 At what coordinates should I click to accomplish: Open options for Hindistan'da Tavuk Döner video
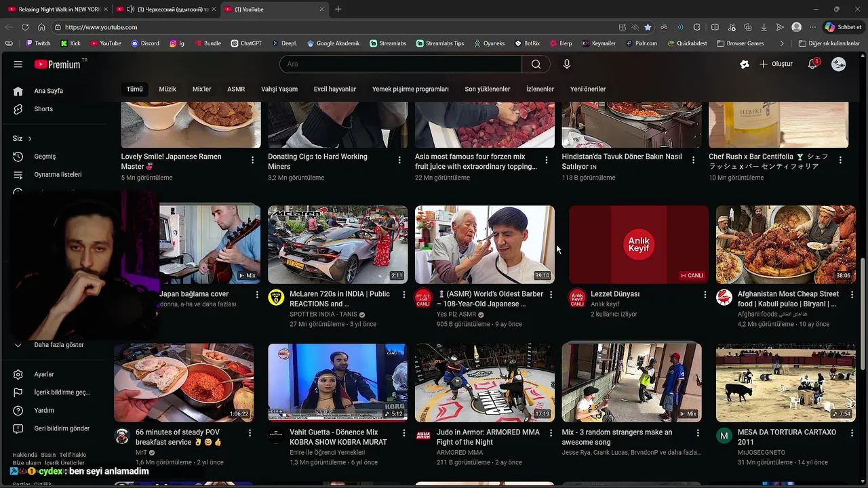(693, 160)
